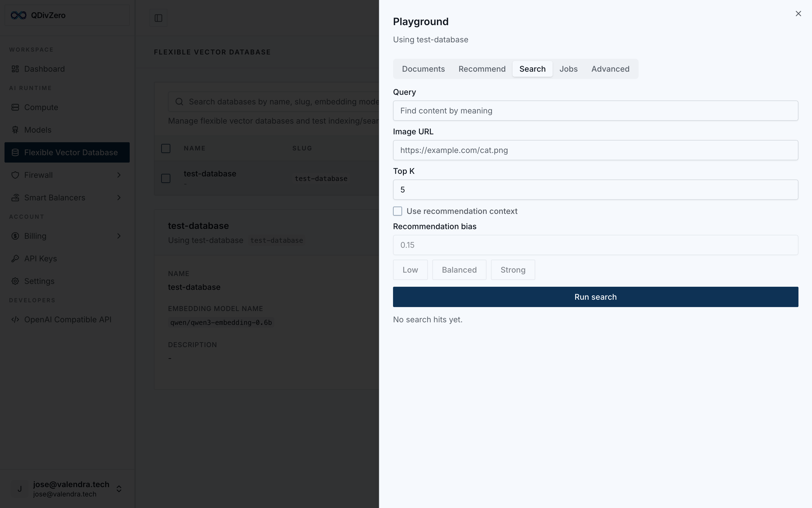
Task: Click the J user avatar
Action: [20, 489]
